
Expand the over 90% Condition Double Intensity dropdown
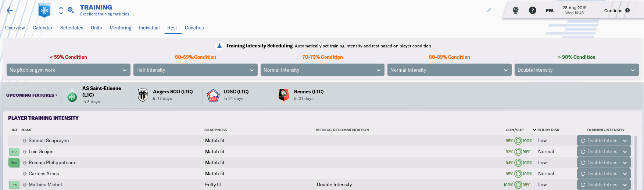click(x=577, y=70)
